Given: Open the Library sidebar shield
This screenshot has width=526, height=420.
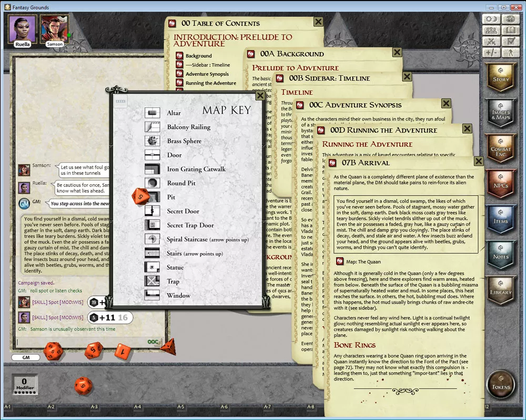Looking at the screenshot, I should [x=501, y=291].
